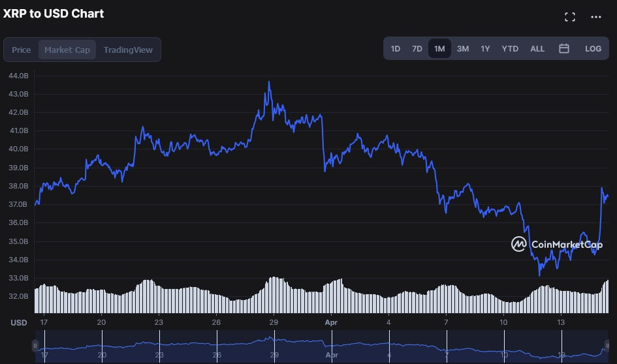Choose the 1M time range
Screen dimensions: 617x364
point(439,49)
